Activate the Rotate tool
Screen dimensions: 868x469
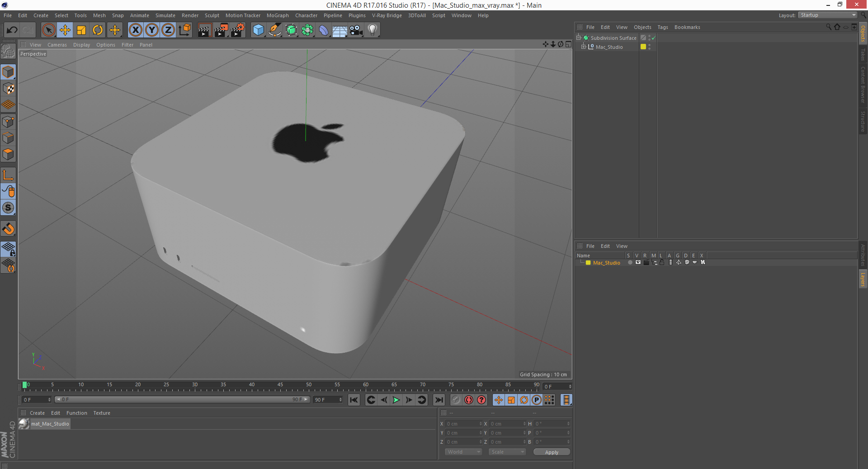98,30
